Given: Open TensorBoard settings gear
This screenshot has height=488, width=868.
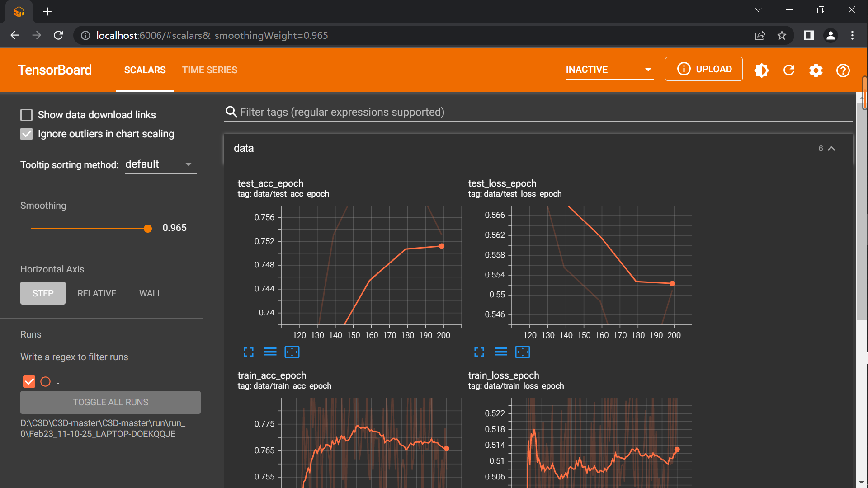Looking at the screenshot, I should click(x=816, y=70).
